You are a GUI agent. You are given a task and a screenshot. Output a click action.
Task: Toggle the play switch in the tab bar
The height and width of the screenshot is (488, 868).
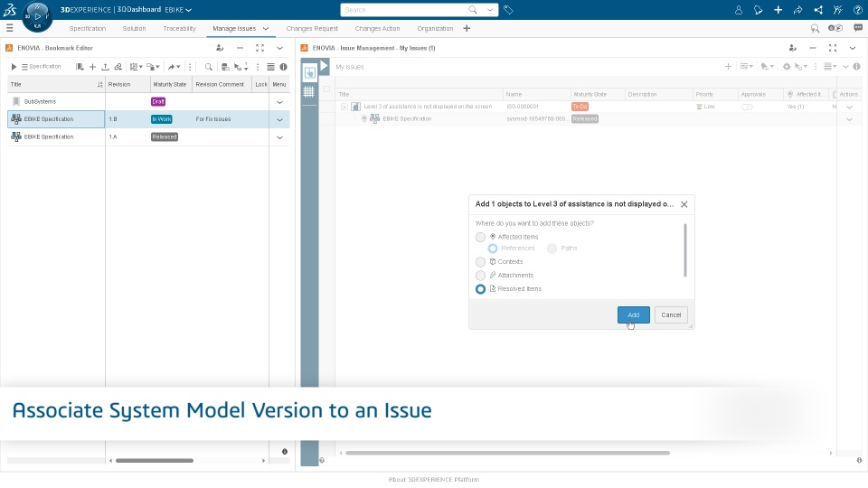pyautogui.click(x=835, y=28)
